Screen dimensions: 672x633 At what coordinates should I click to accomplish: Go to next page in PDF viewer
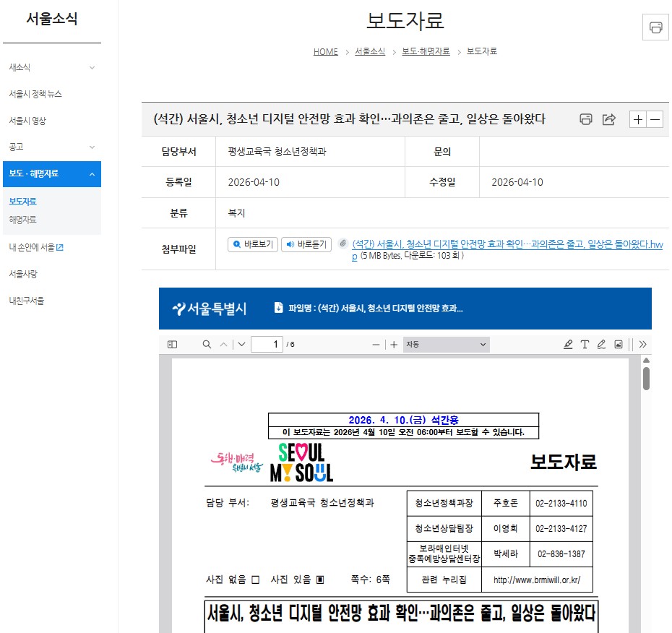[241, 345]
